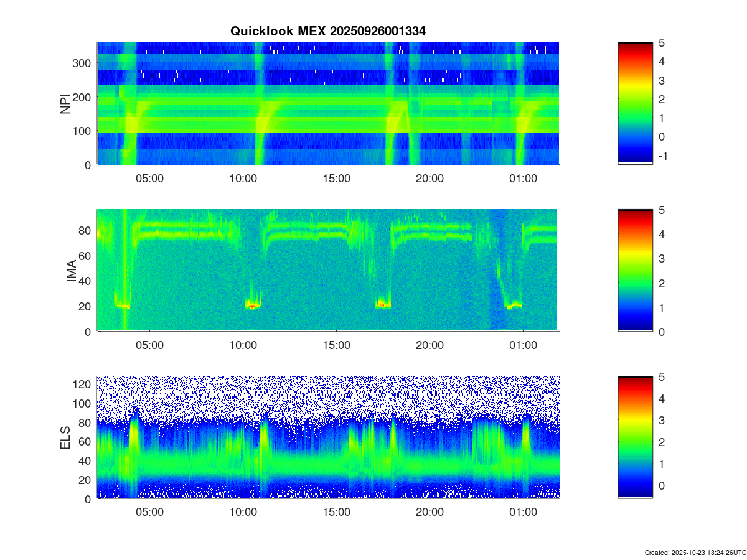Click the 15:00 time tick under IMA plot
This screenshot has height=560, width=747.
click(x=336, y=345)
